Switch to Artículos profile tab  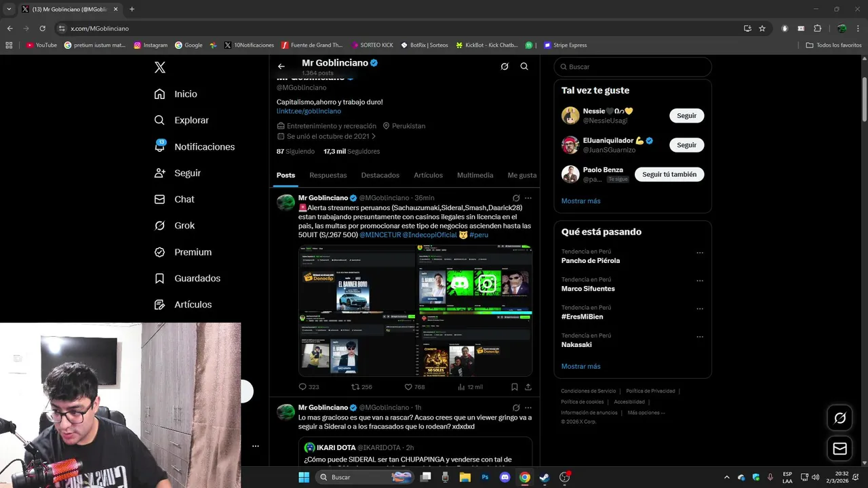tap(429, 175)
